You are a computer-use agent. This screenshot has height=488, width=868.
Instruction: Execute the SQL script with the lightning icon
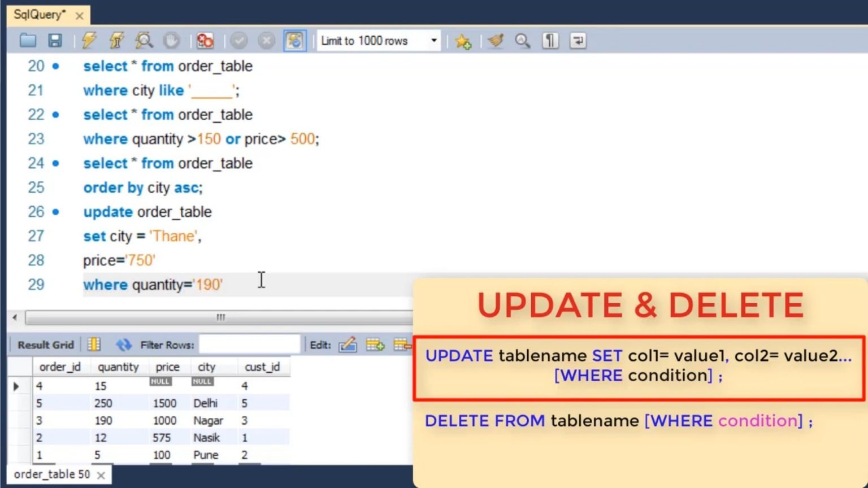pyautogui.click(x=89, y=40)
